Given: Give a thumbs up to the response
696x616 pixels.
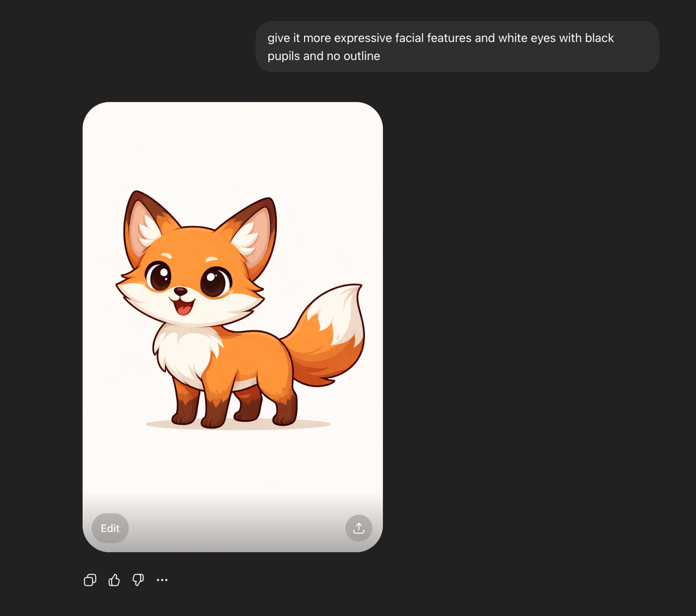Looking at the screenshot, I should 114,580.
